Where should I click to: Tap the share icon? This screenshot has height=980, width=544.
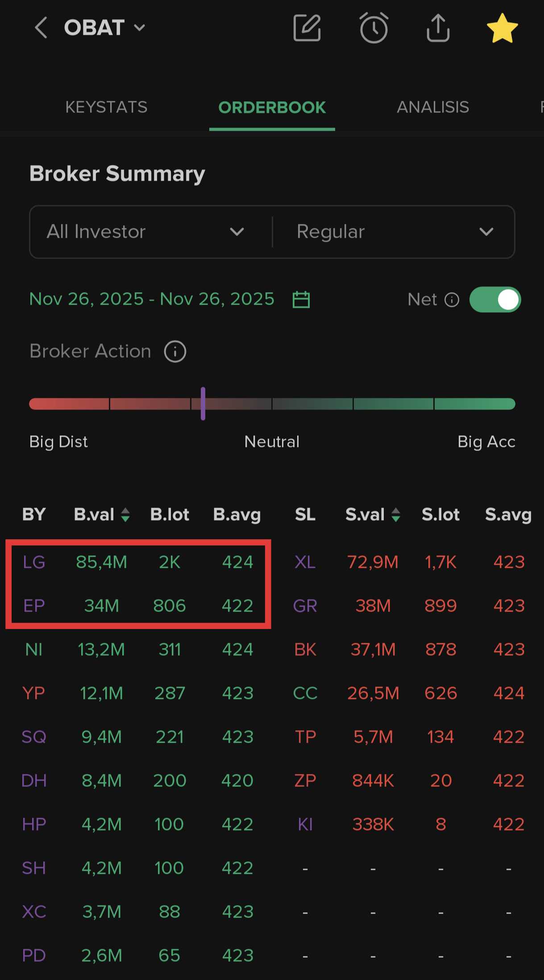pos(438,28)
